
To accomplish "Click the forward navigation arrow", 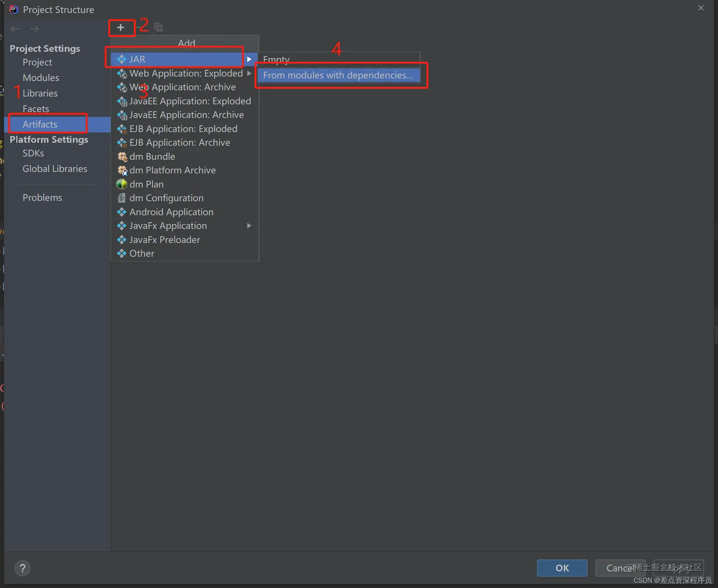I will 34,29.
